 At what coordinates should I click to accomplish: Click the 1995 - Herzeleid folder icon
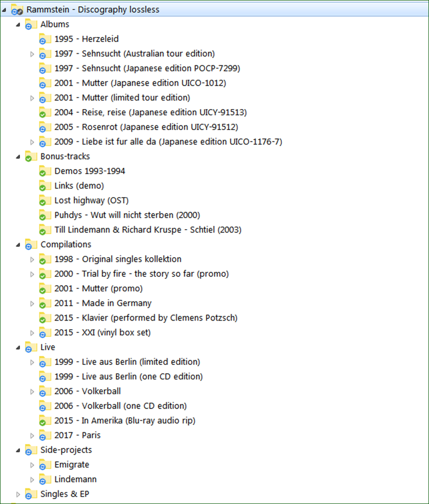click(45, 39)
